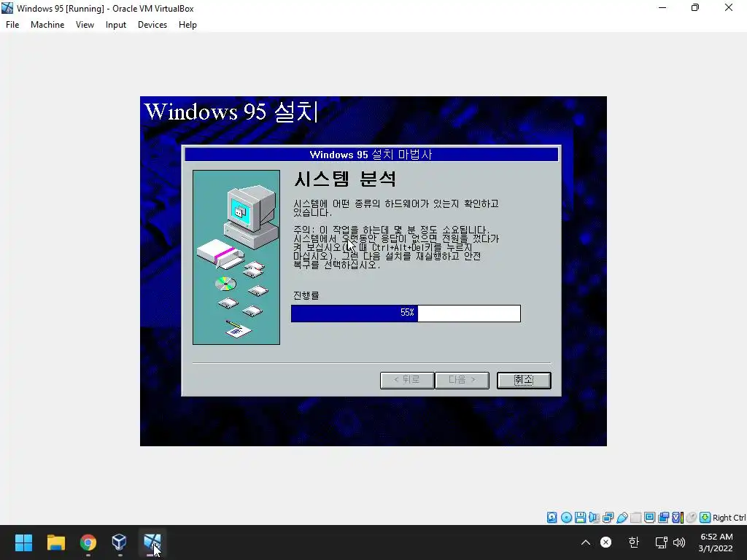Click the mouse integration status icon
747x560 pixels.
click(x=692, y=518)
